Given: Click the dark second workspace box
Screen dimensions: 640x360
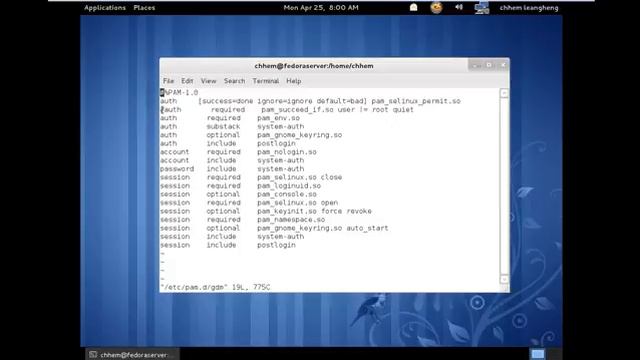Looking at the screenshot, I should (x=554, y=354).
